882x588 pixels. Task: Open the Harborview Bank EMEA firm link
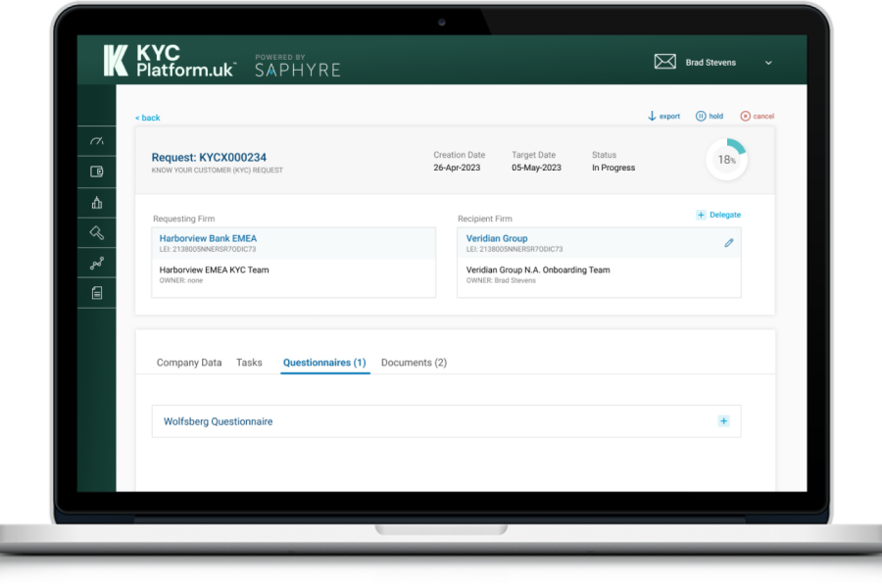208,238
